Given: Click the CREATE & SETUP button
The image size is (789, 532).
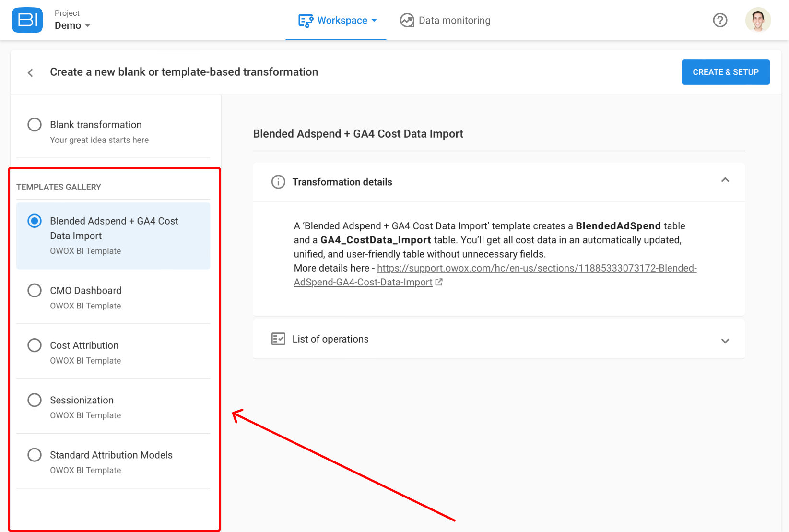Looking at the screenshot, I should tap(726, 72).
